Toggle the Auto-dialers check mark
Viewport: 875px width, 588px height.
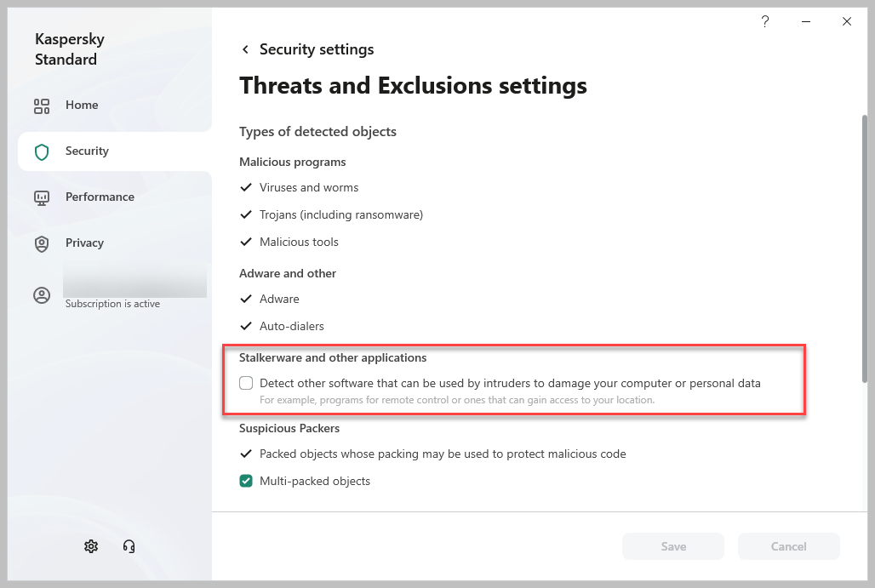[x=246, y=326]
